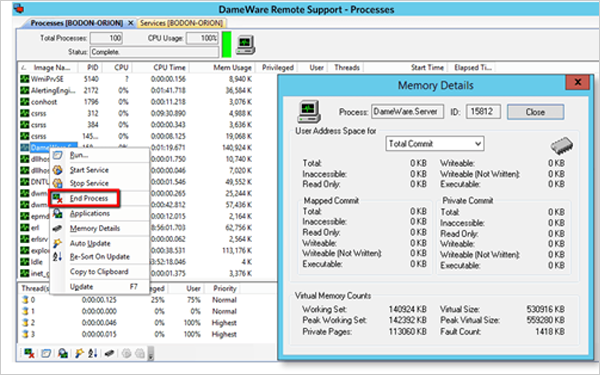Click the 36,584 K memory usage cell
The width and height of the screenshot is (600, 375).
[x=238, y=90]
